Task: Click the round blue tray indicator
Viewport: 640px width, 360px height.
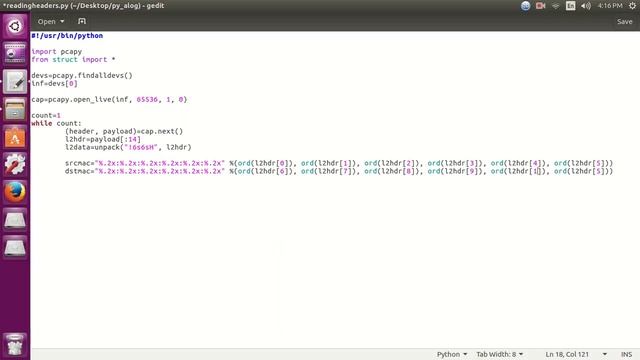Action: tap(525, 6)
